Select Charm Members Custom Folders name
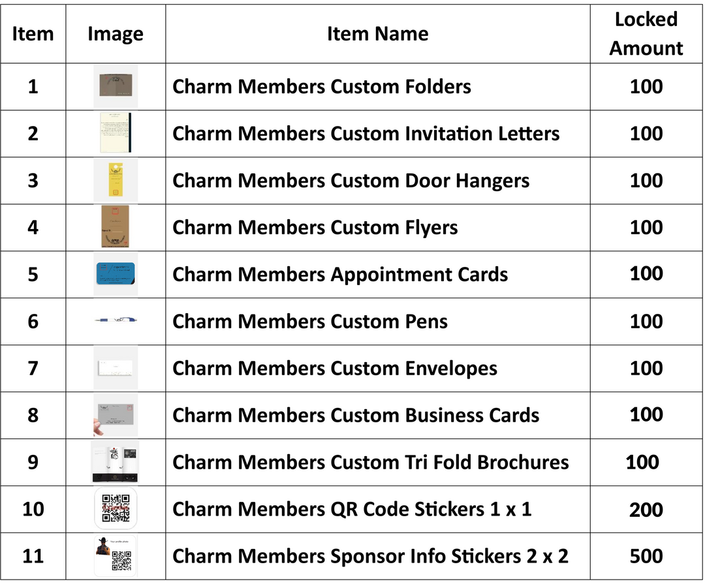Viewport: 705px width, 588px height. pos(321,87)
